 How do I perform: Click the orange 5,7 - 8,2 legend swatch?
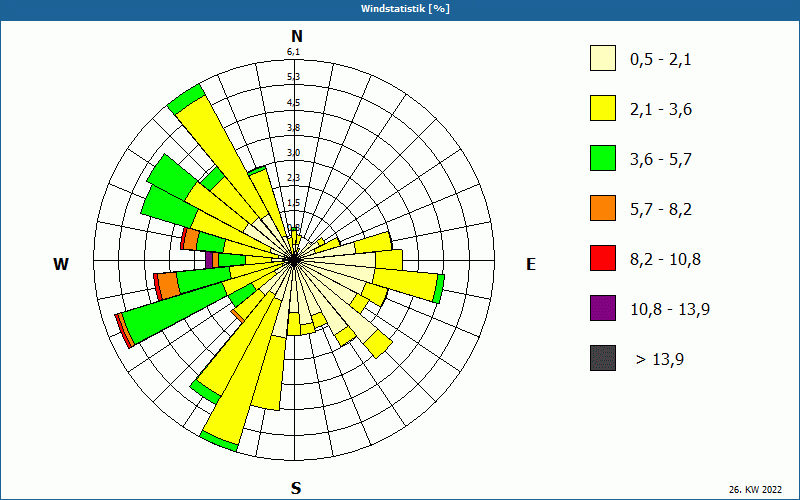(603, 208)
